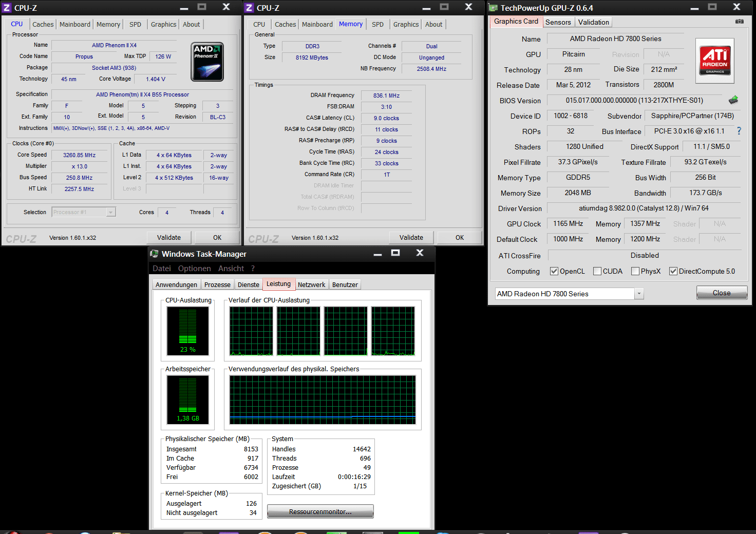This screenshot has height=534, width=756.
Task: Open SPD tab in CPU-Z memory window
Action: tap(377, 24)
